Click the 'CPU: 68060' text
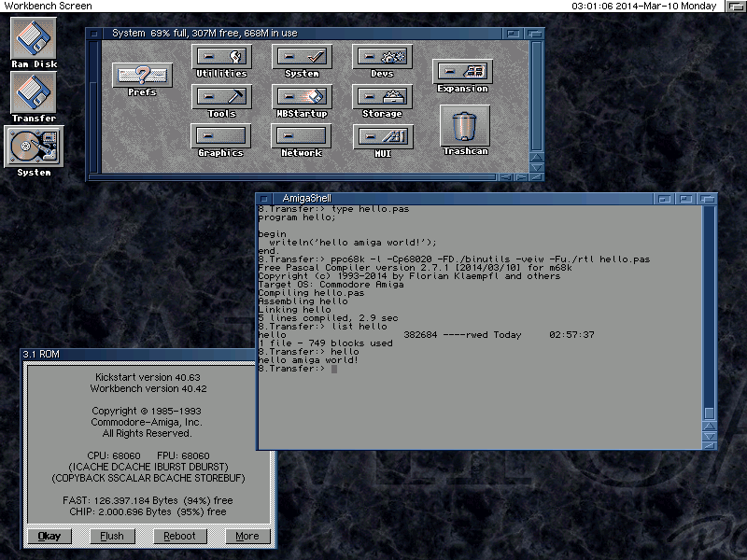The width and height of the screenshot is (747, 560). (114, 455)
